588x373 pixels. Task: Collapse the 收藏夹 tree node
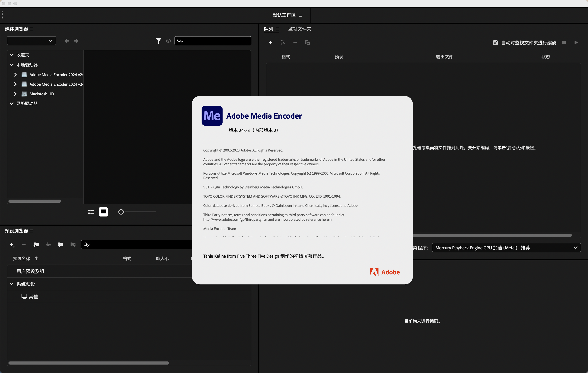(x=12, y=55)
